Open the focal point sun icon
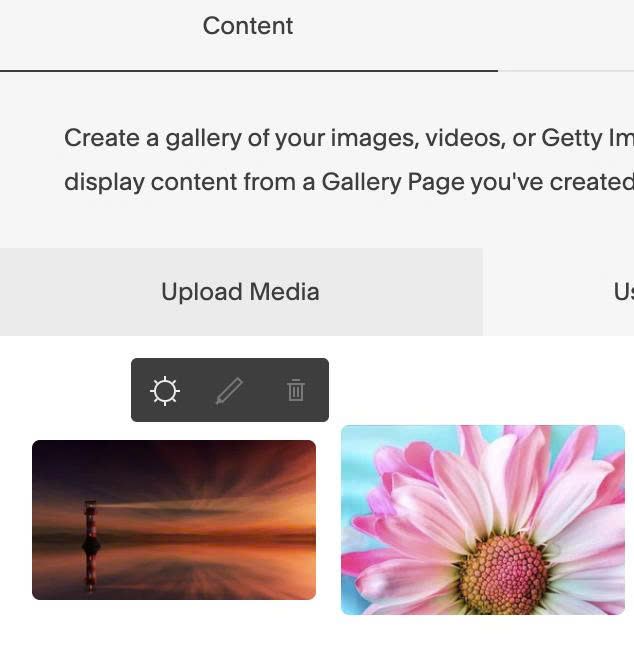 [x=165, y=391]
